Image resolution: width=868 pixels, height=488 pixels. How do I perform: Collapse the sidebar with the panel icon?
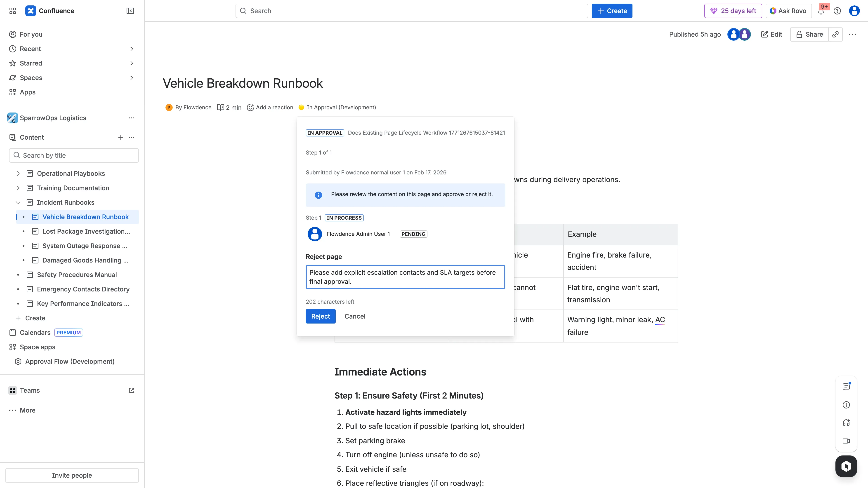click(x=130, y=11)
